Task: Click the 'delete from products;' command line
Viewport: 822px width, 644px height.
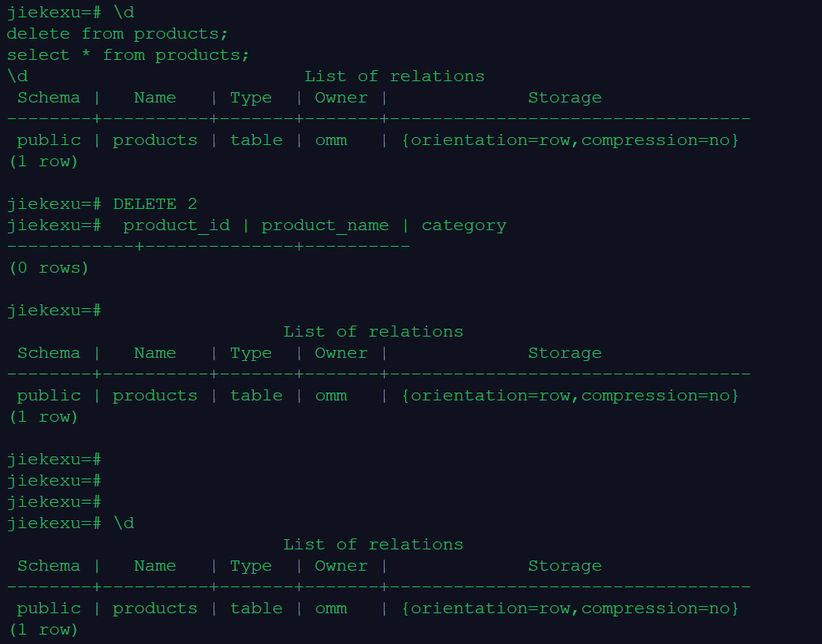Action: (117, 34)
